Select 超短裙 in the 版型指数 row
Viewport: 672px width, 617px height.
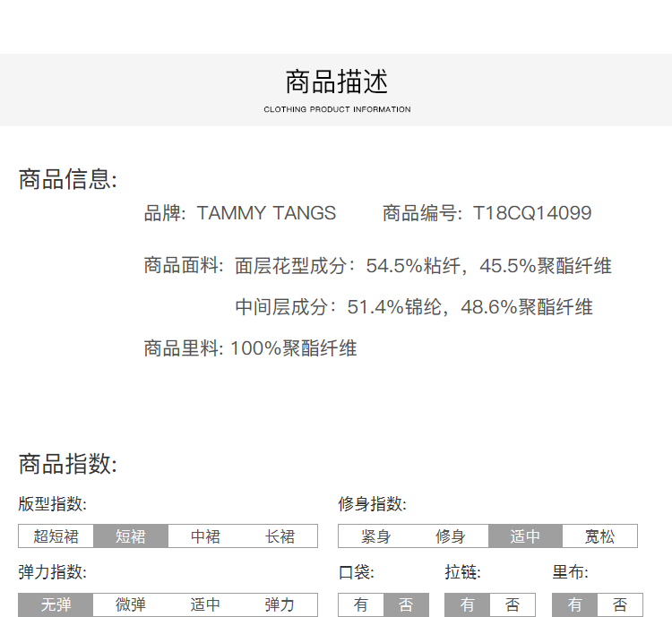point(56,536)
